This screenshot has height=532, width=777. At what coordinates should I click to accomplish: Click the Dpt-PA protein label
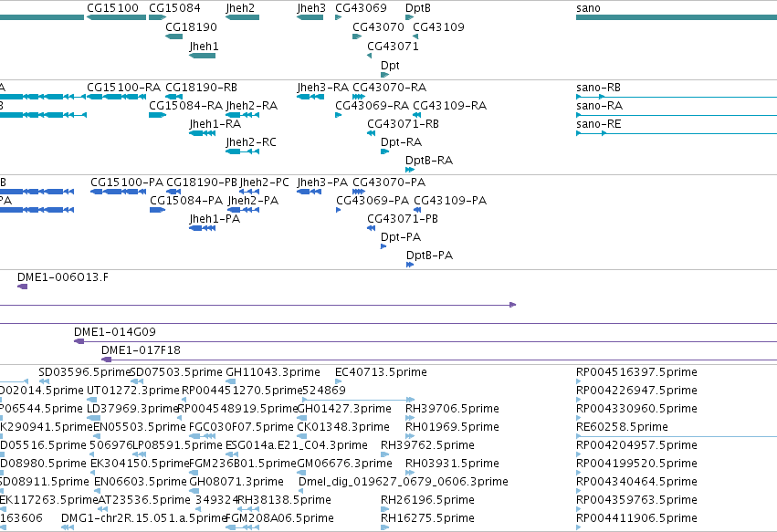click(401, 237)
